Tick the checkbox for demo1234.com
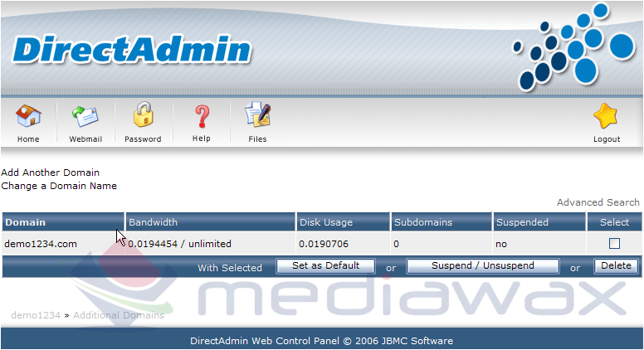This screenshot has height=350, width=644. [614, 244]
